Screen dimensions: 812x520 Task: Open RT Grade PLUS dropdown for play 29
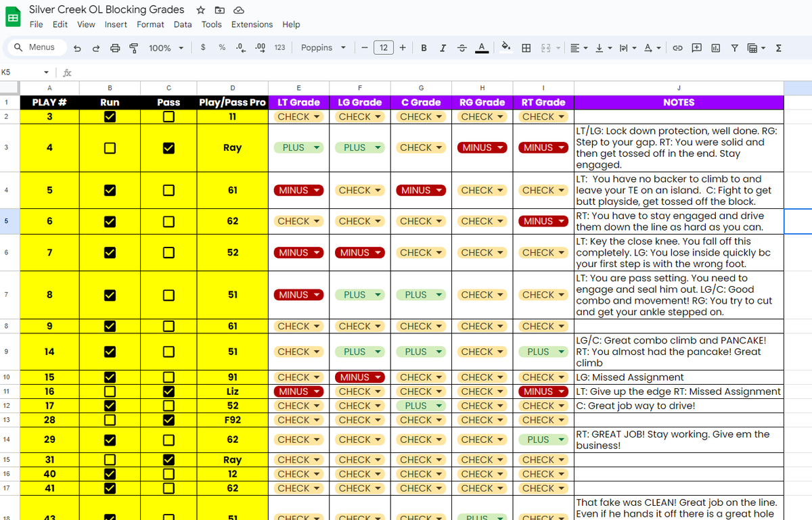[543, 440]
